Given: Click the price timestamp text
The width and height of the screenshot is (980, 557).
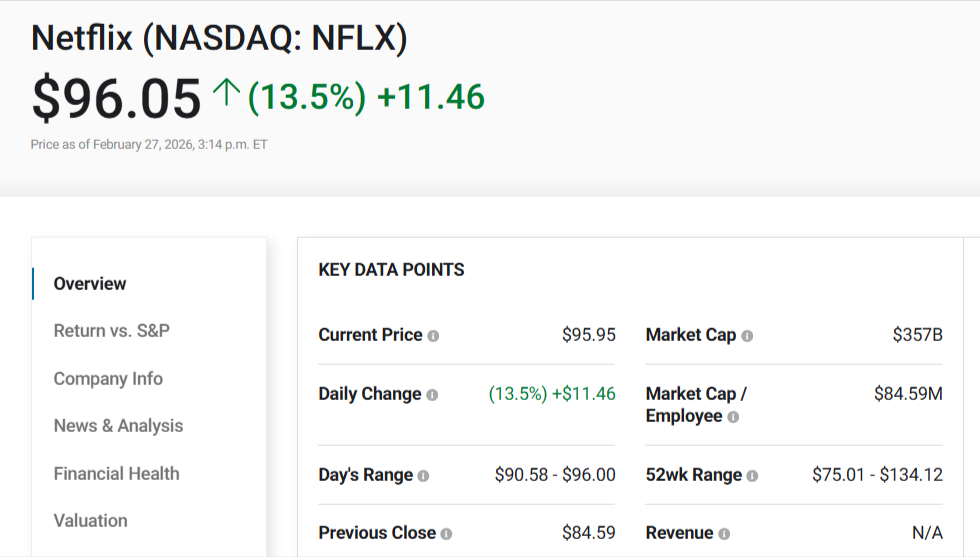Looking at the screenshot, I should click(x=149, y=144).
